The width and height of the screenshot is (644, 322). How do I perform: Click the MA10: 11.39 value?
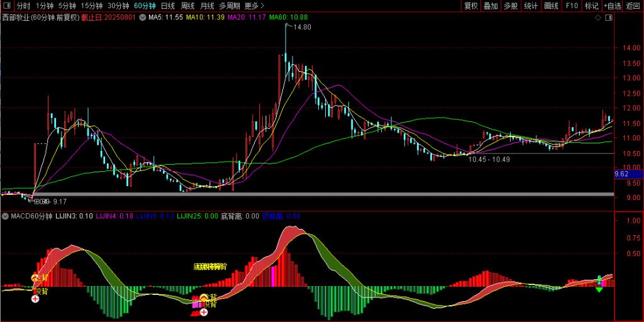pos(206,18)
